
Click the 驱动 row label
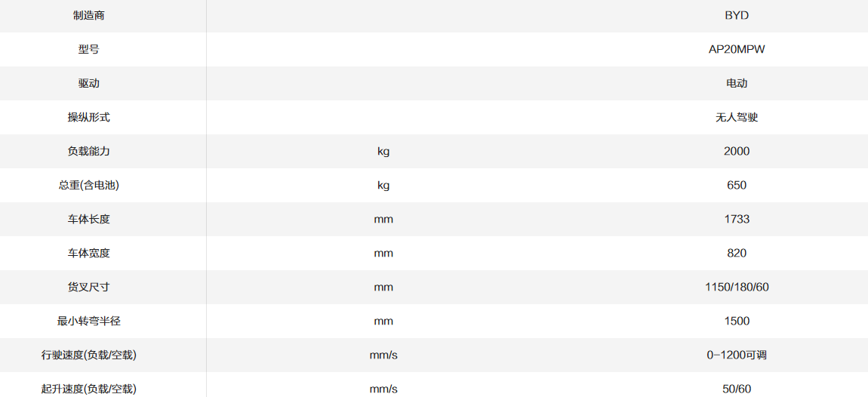click(x=88, y=83)
